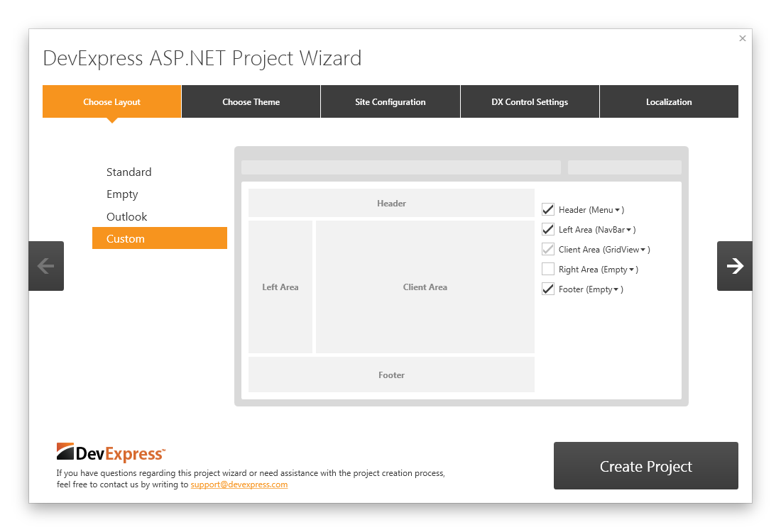
Task: Click the next arrow icon
Action: (x=735, y=266)
